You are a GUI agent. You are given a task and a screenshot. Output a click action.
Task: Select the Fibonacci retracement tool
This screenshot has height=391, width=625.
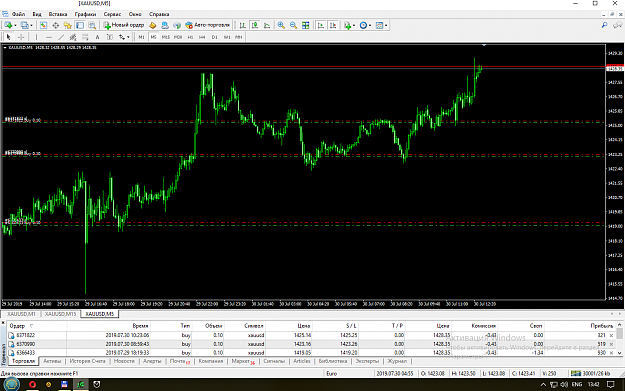tap(85, 37)
